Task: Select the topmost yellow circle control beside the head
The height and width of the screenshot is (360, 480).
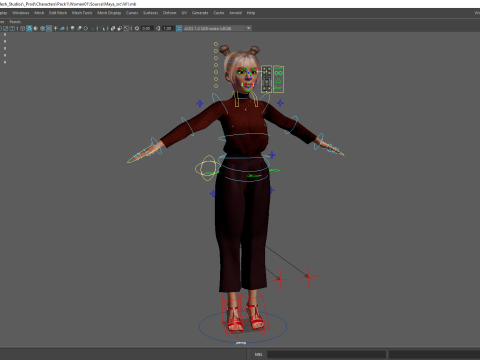Action: point(216,44)
